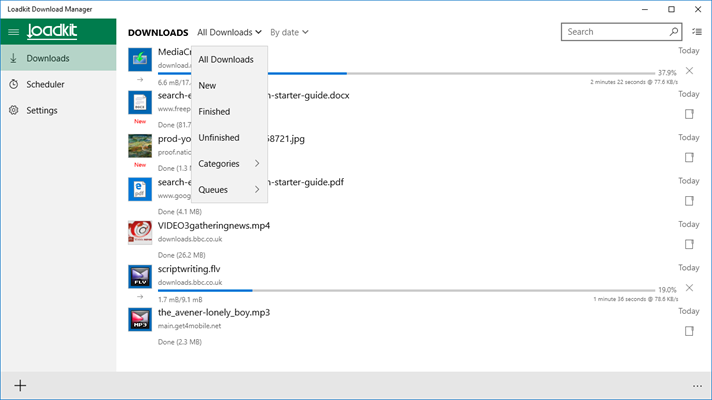Expand the Categories submenu
The height and width of the screenshot is (400, 712).
point(229,164)
